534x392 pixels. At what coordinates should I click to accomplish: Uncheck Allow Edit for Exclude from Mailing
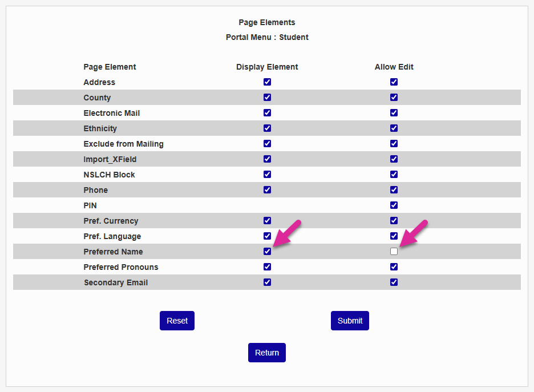[x=394, y=144]
